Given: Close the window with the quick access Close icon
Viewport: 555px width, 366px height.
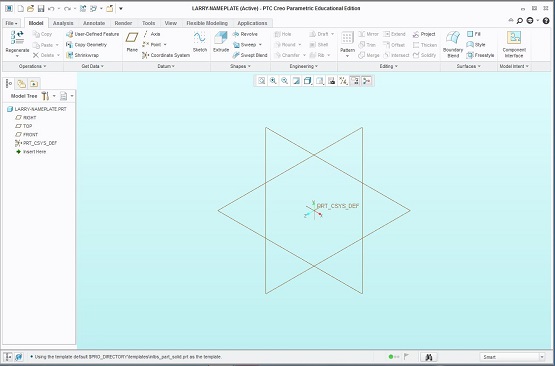Looking at the screenshot, I should [109, 8].
